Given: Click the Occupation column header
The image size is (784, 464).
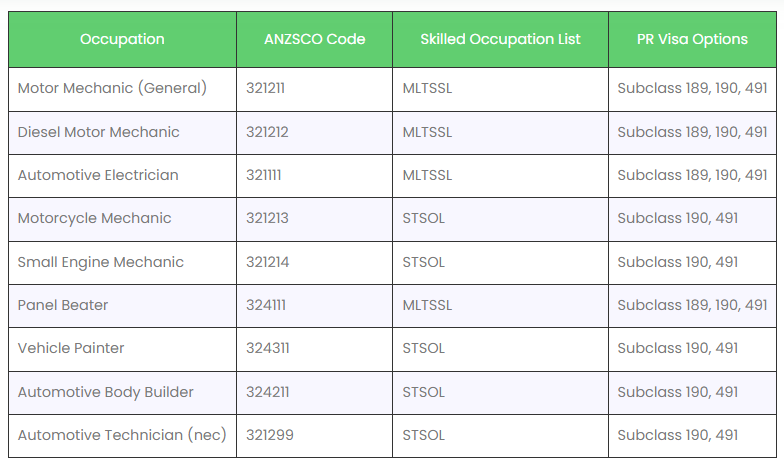Looking at the screenshot, I should pos(122,39).
